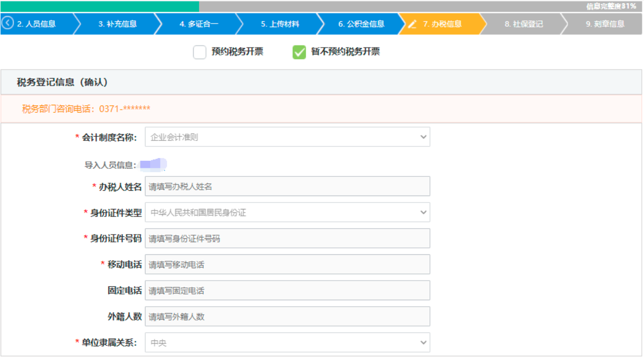Click the chevron after 社保登记 tab
The image size is (644, 358).
click(565, 24)
